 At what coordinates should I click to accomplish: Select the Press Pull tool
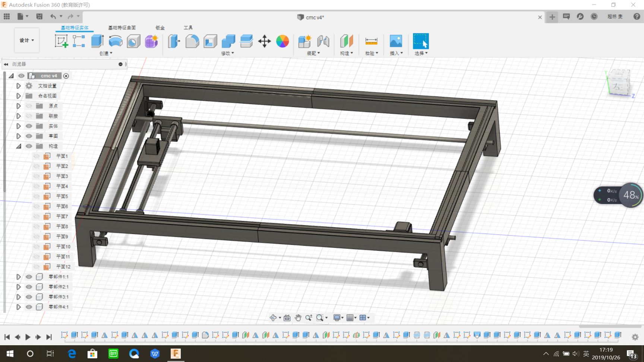174,41
